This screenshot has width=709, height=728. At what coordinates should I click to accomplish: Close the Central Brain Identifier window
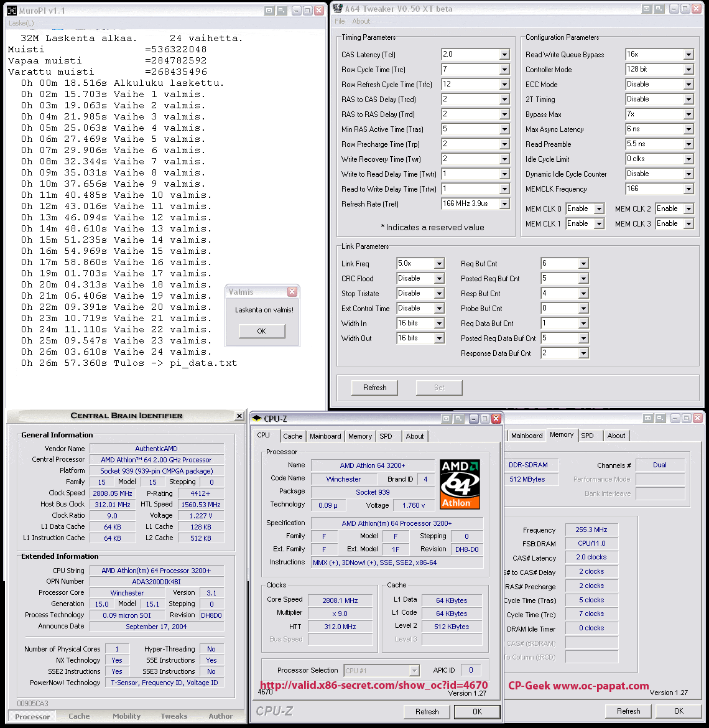[x=239, y=416]
